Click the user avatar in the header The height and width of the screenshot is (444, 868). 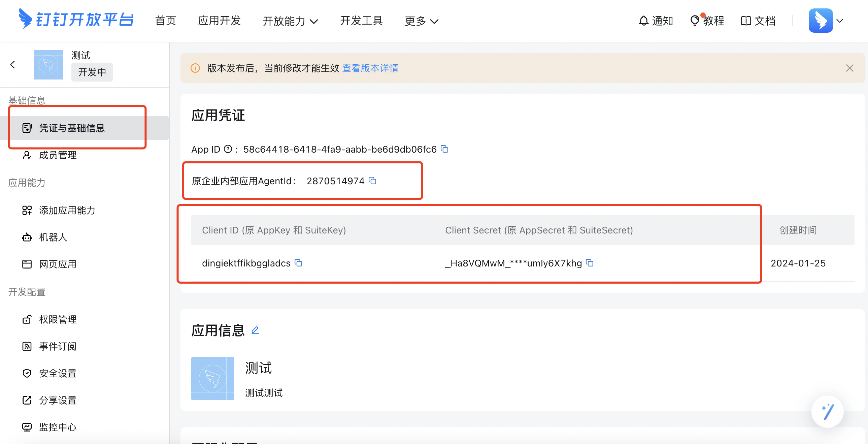[x=821, y=21]
